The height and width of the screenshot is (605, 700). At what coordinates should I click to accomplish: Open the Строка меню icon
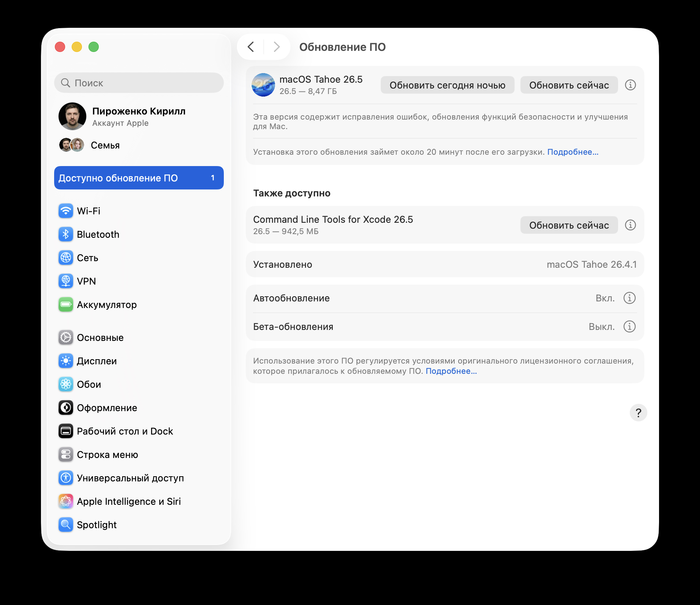click(x=66, y=454)
